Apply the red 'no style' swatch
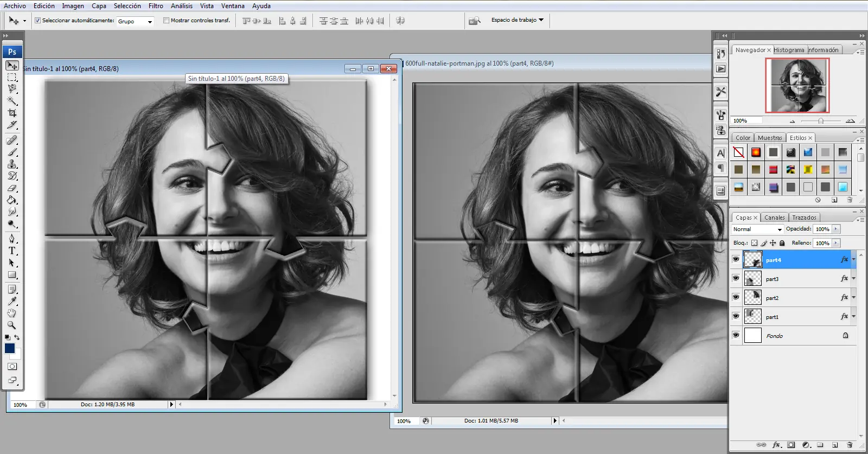This screenshot has height=454, width=868. (738, 152)
